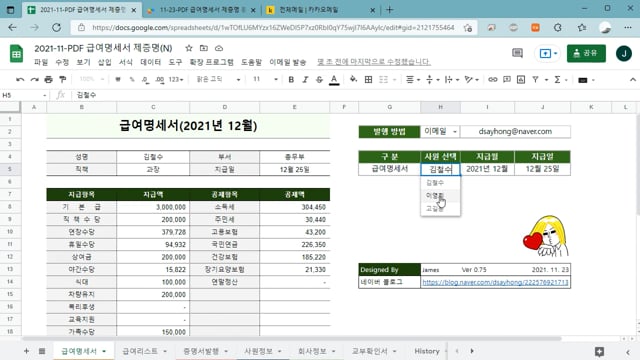Print the spreadsheet
Screen dimensions: 640x360
[48, 80]
